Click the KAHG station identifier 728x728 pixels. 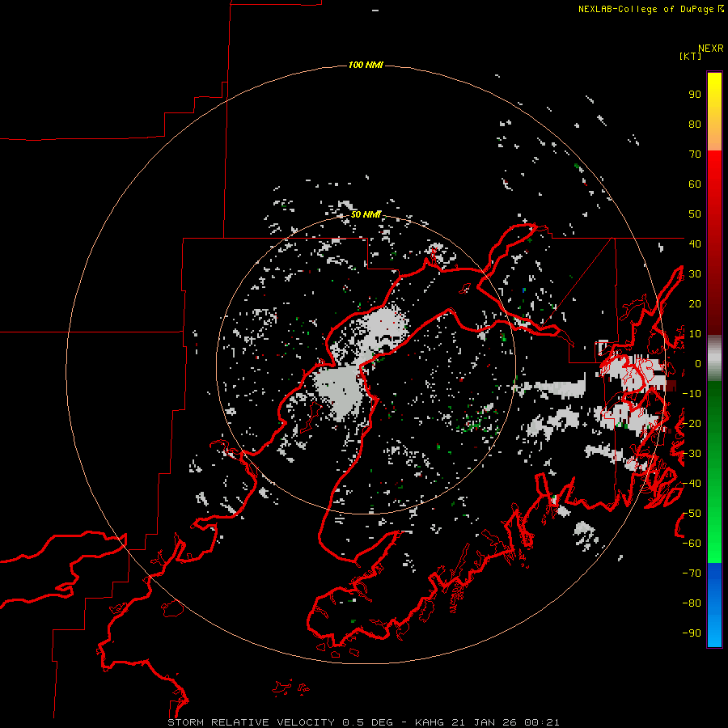(x=430, y=722)
